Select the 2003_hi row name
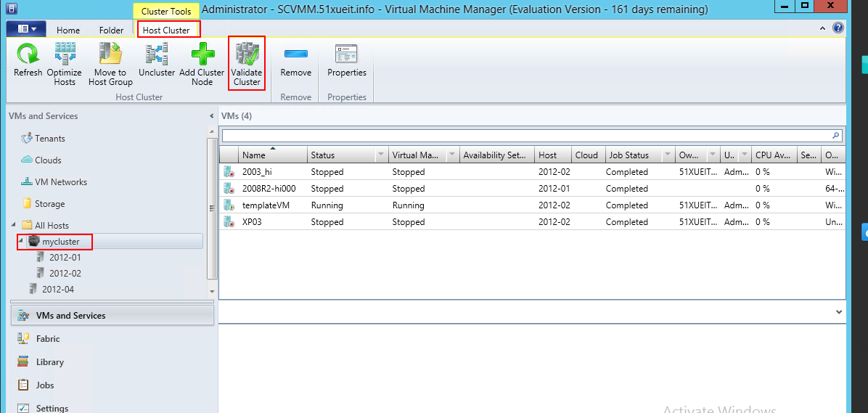868x413 pixels. (x=257, y=172)
